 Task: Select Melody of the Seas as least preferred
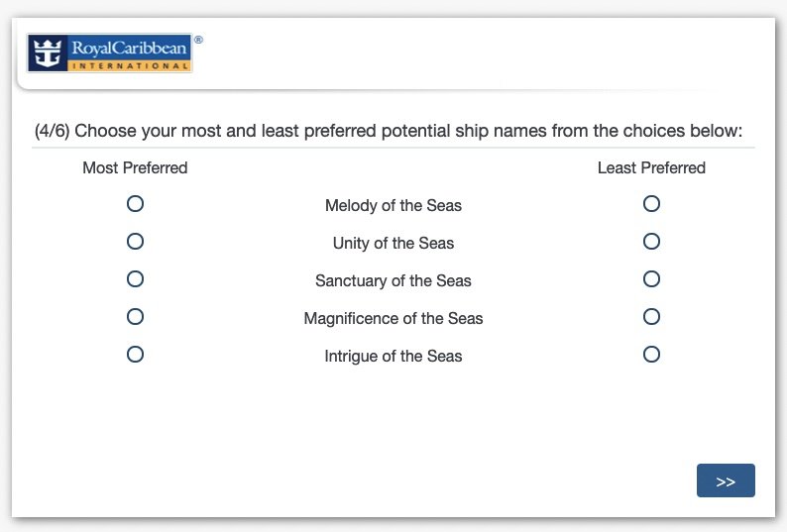pos(651,204)
